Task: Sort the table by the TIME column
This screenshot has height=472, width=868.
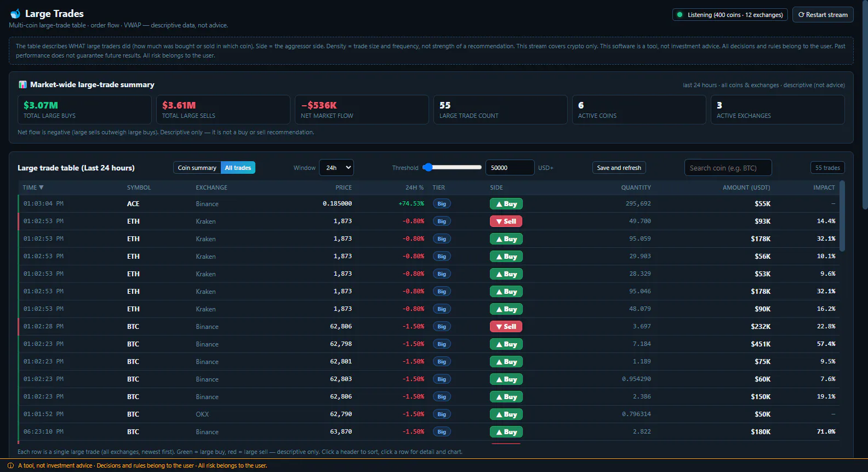Action: (x=33, y=187)
